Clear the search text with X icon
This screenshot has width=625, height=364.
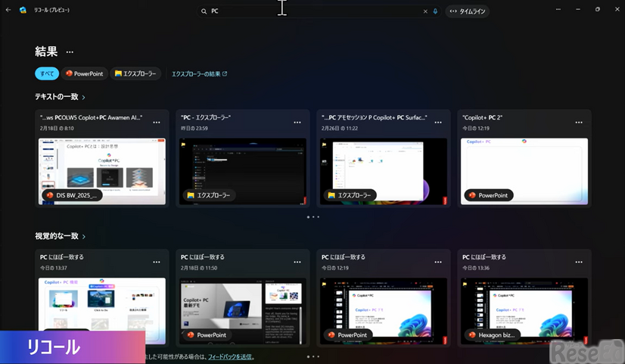pyautogui.click(x=425, y=11)
